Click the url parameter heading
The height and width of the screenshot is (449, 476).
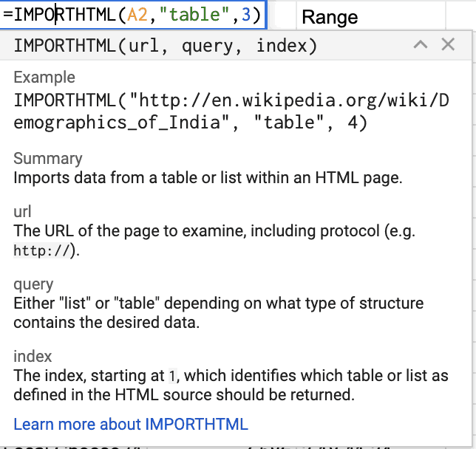coord(22,211)
